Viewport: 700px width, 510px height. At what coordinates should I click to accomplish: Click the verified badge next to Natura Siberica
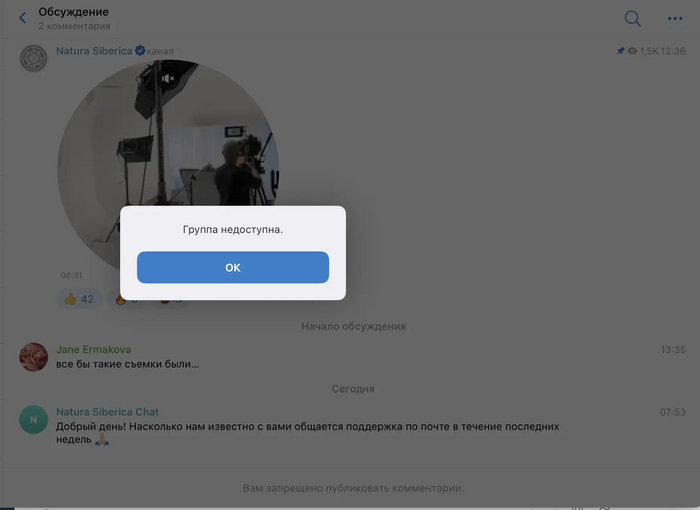(x=140, y=51)
